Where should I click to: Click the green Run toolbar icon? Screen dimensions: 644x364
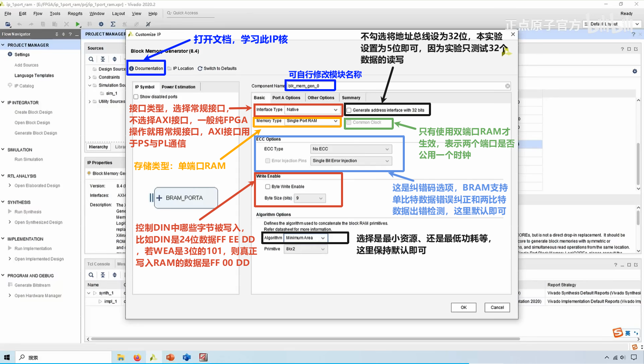(x=78, y=24)
